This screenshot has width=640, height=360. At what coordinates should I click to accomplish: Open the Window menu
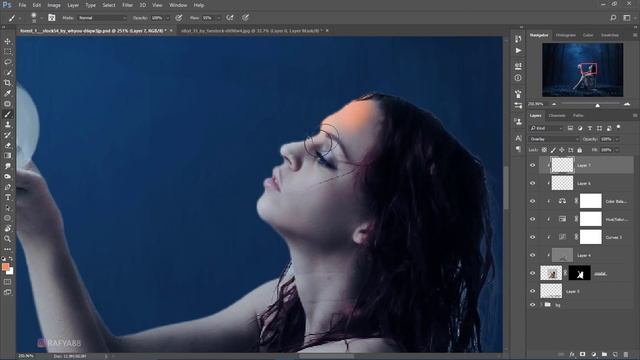coord(178,5)
